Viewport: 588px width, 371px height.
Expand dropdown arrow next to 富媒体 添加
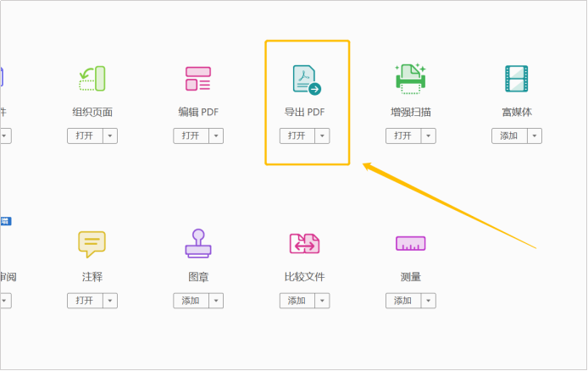[x=535, y=136]
